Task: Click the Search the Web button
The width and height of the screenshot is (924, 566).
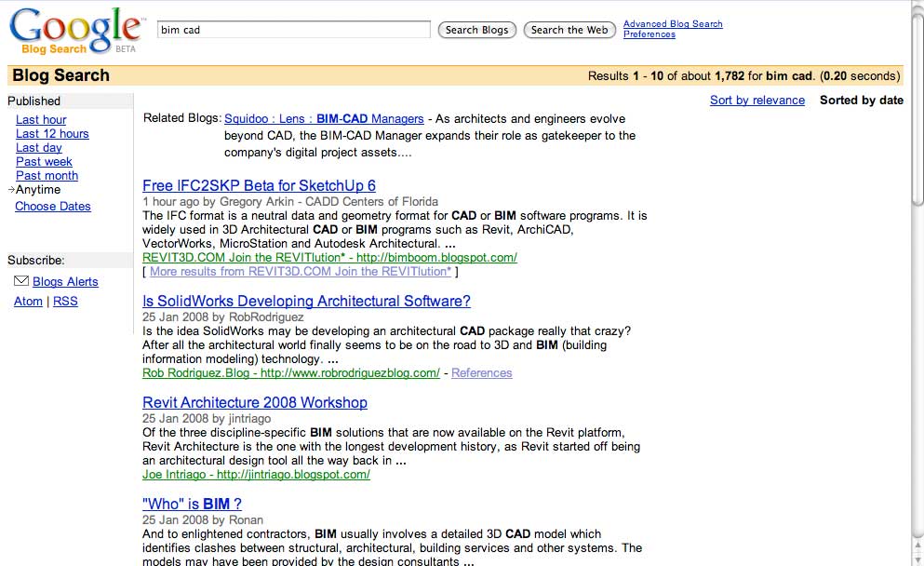Action: (x=569, y=30)
